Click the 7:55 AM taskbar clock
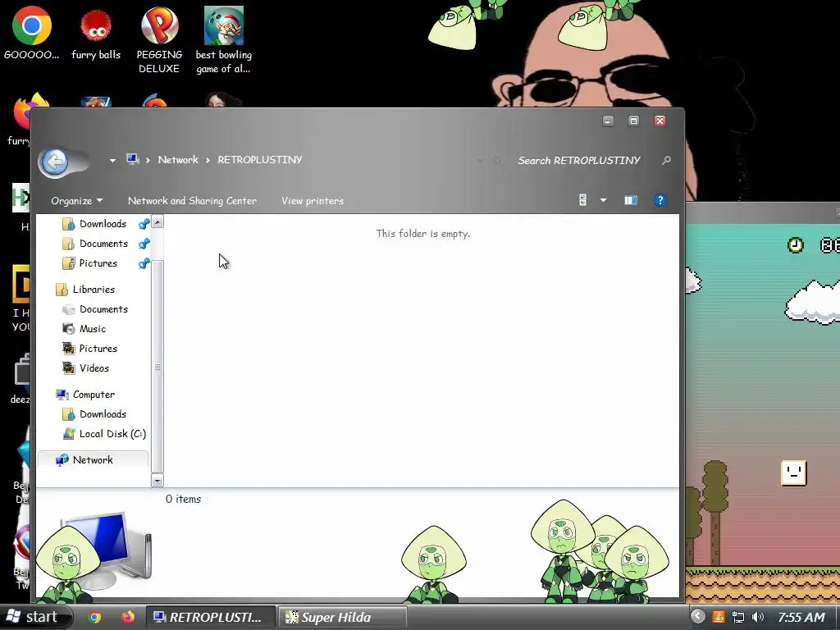840x630 pixels. coord(801,617)
